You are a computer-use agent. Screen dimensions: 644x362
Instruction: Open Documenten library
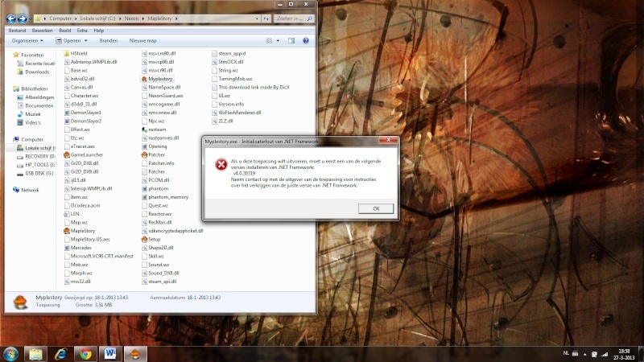(x=39, y=105)
